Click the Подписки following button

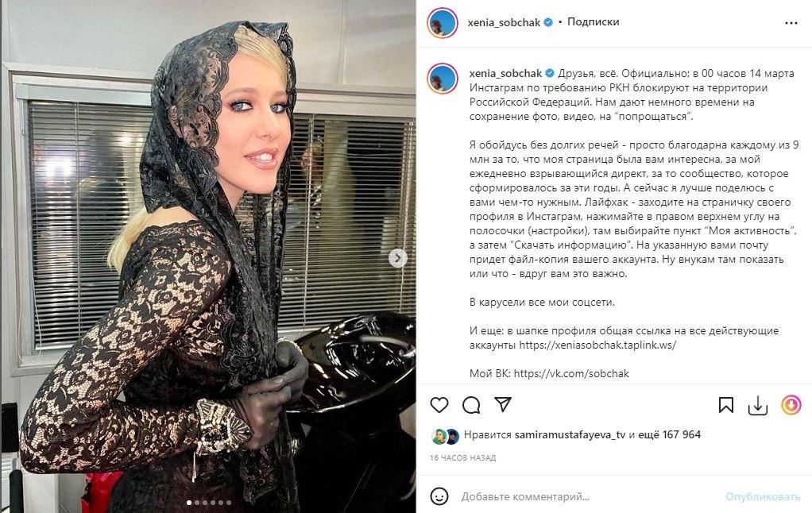(x=593, y=21)
